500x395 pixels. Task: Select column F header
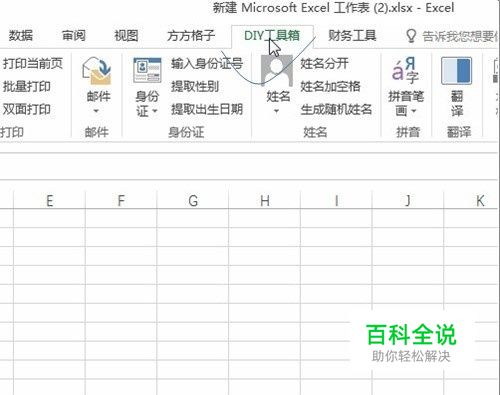tap(121, 201)
